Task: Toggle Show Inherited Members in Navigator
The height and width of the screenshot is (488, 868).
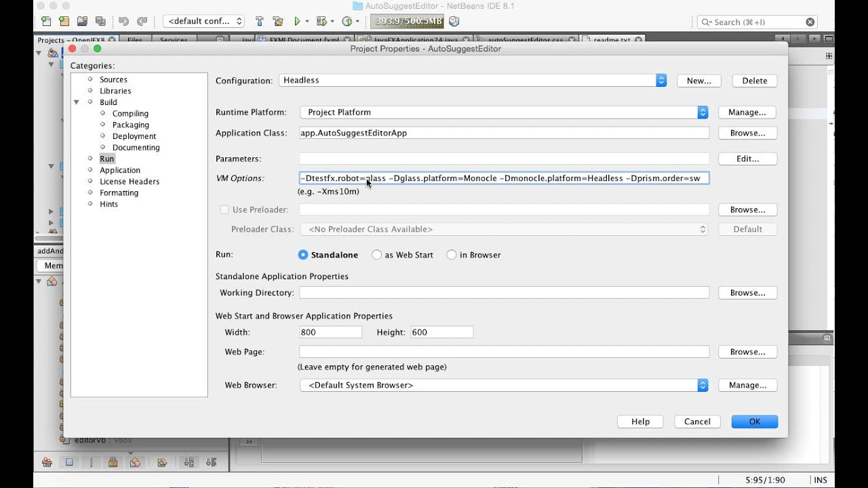Action: point(47,462)
